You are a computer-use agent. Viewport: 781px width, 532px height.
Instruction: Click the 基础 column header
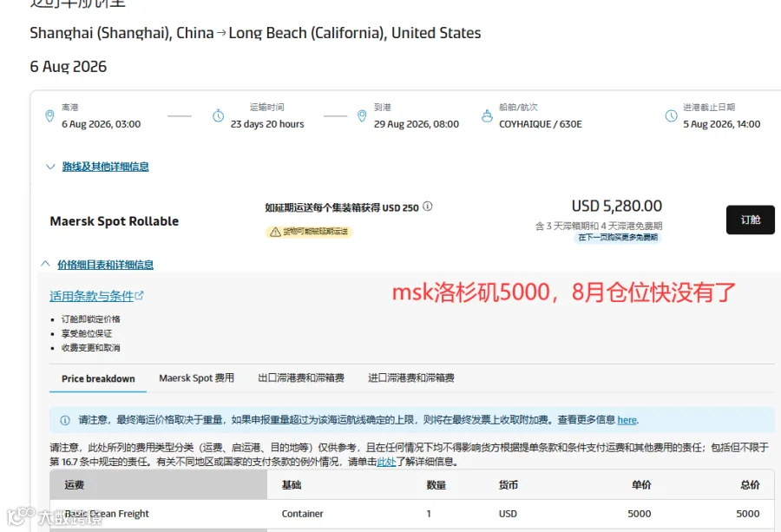tap(292, 485)
